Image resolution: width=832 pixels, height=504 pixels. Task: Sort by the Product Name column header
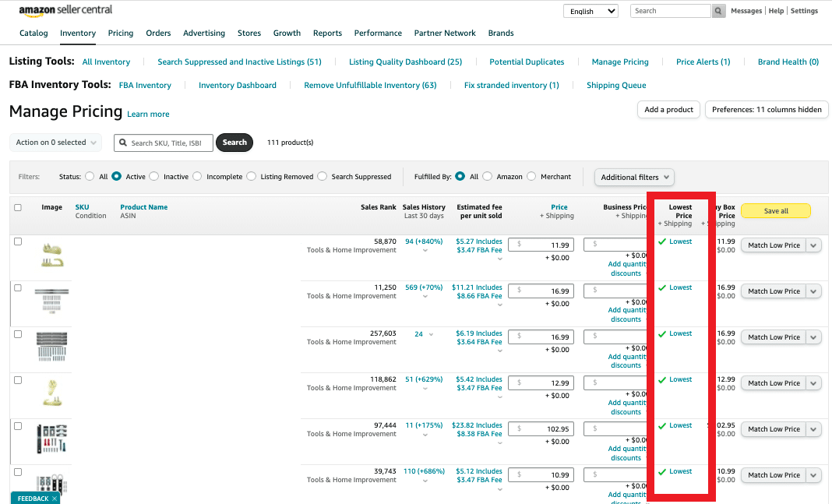pos(144,207)
